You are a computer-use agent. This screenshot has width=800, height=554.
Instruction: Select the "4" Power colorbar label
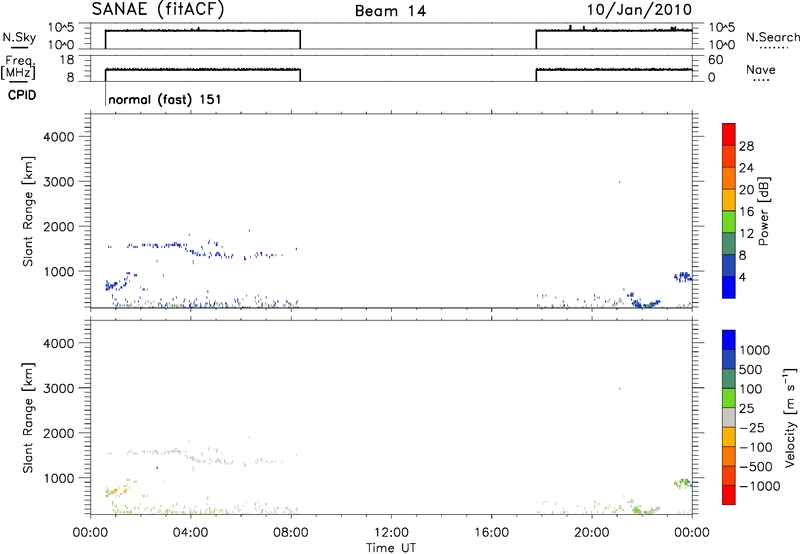pyautogui.click(x=742, y=278)
